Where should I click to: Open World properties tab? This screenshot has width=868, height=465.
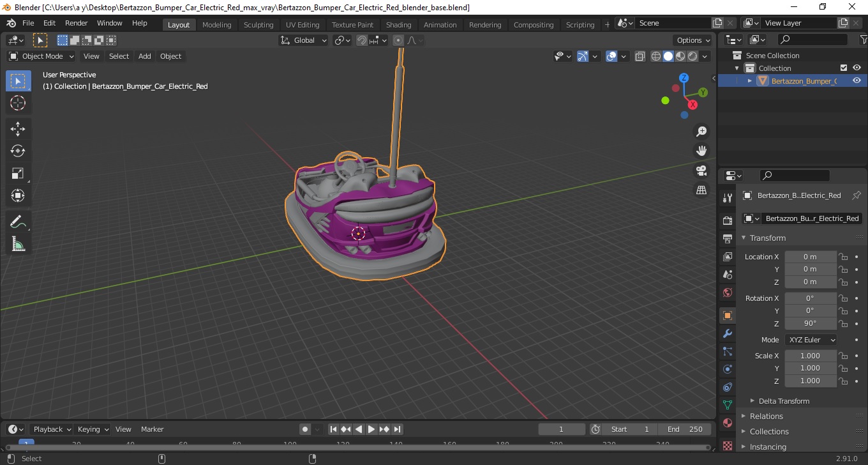[x=727, y=293]
